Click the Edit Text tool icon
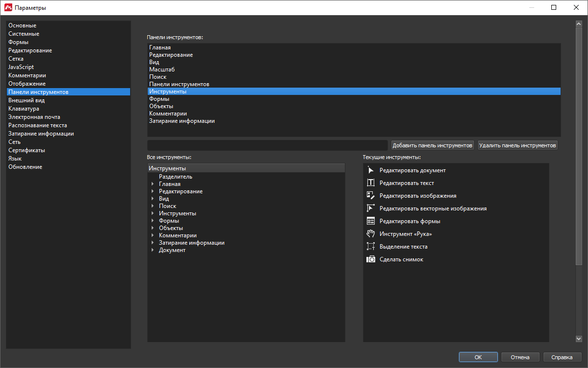The height and width of the screenshot is (368, 588). (370, 183)
